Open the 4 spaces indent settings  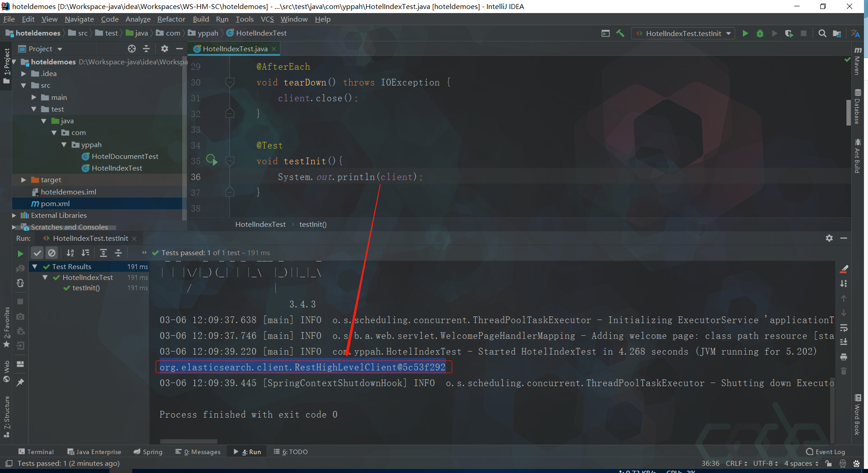click(801, 464)
